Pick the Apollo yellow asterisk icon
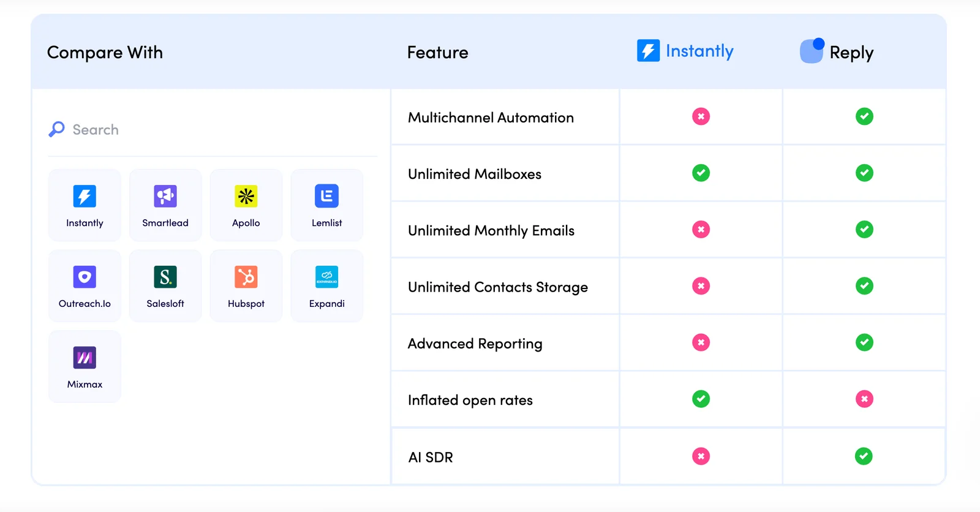 point(246,197)
